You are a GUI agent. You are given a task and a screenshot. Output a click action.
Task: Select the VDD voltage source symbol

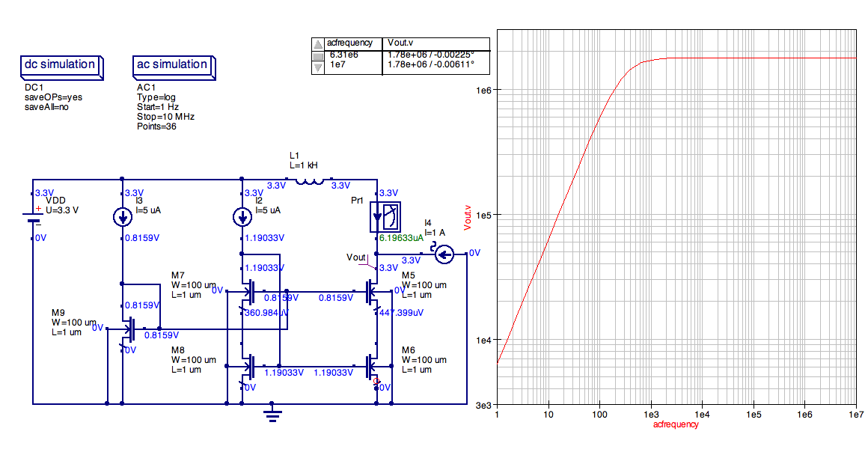31,217
